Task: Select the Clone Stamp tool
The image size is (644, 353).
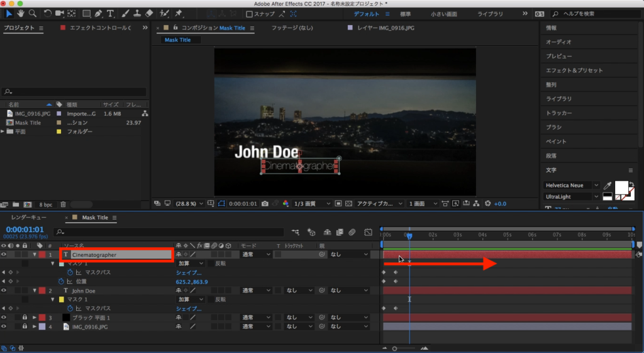Action: click(137, 13)
